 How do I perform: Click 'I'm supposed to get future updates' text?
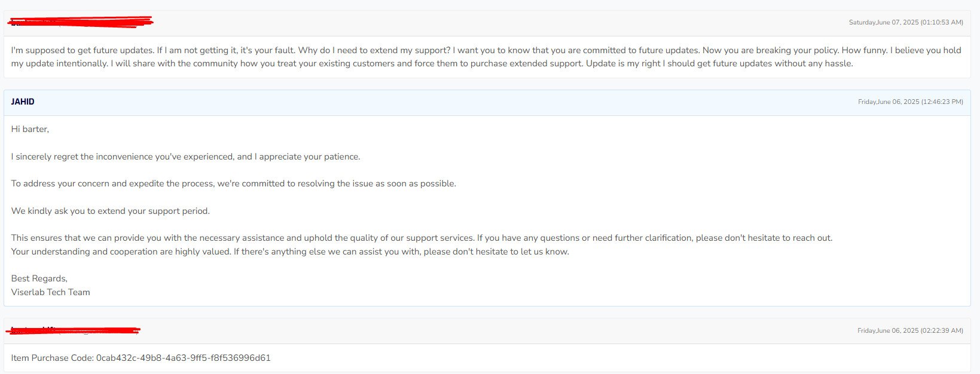coord(83,50)
